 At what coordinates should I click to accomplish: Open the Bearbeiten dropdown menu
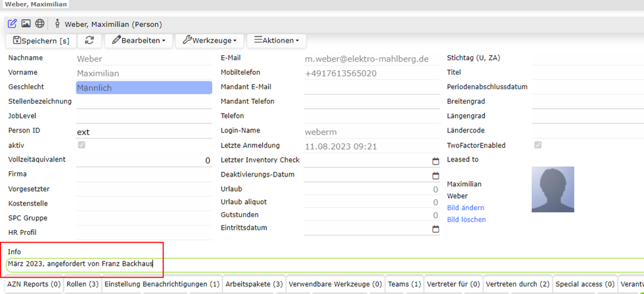click(139, 41)
